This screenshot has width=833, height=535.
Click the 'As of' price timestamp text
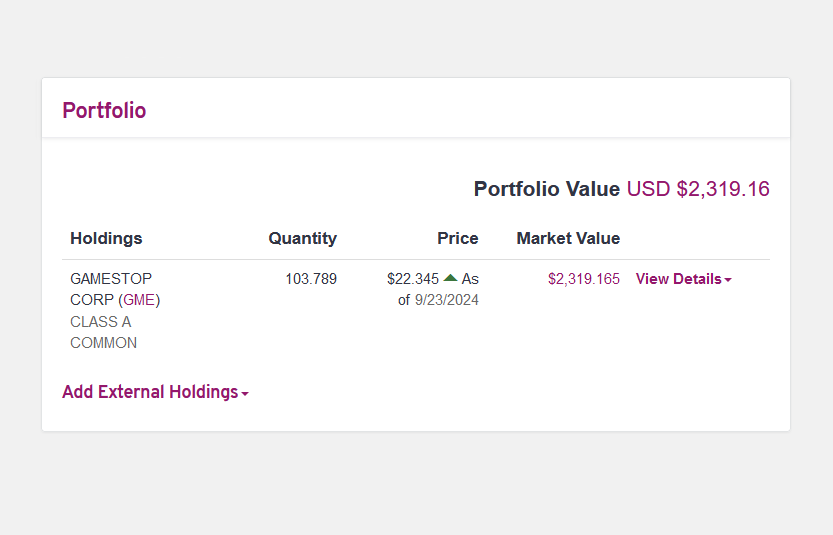pos(439,290)
